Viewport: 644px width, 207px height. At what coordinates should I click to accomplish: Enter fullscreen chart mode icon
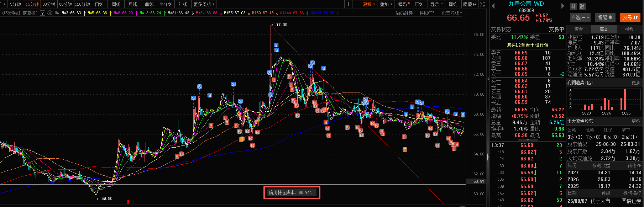[482, 4]
